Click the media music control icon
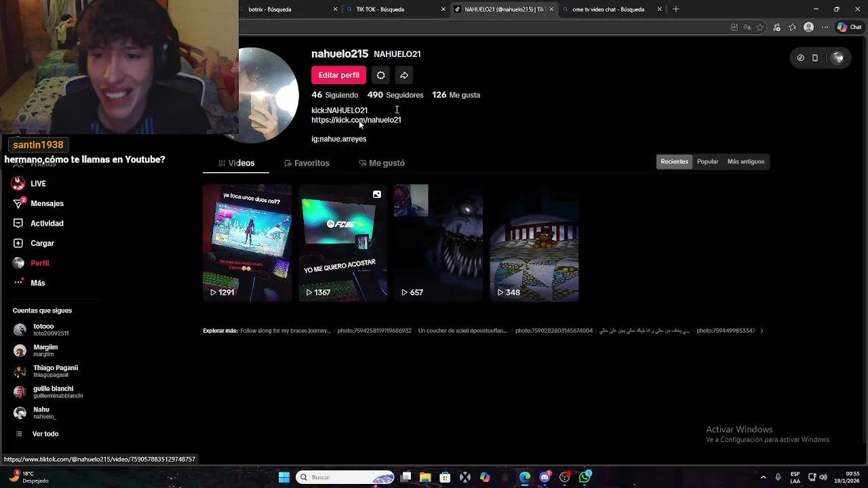Viewport: 868px width, 488px height. (x=776, y=27)
